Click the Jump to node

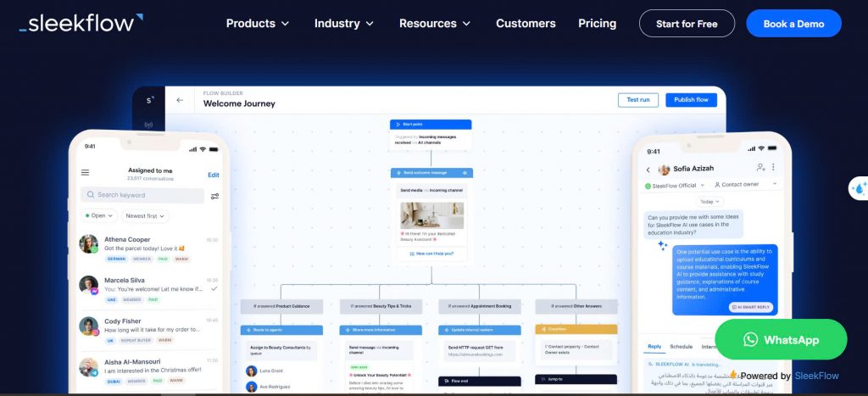pyautogui.click(x=576, y=379)
